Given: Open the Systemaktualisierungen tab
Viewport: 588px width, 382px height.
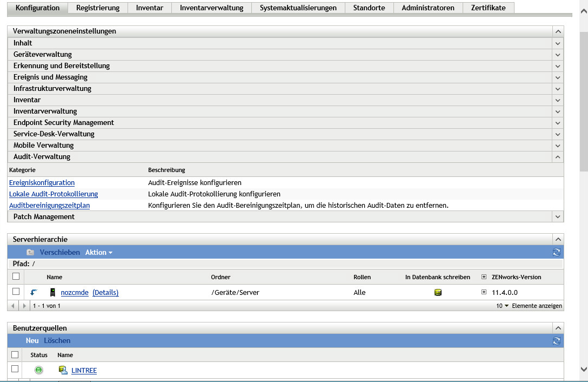Looking at the screenshot, I should (298, 8).
